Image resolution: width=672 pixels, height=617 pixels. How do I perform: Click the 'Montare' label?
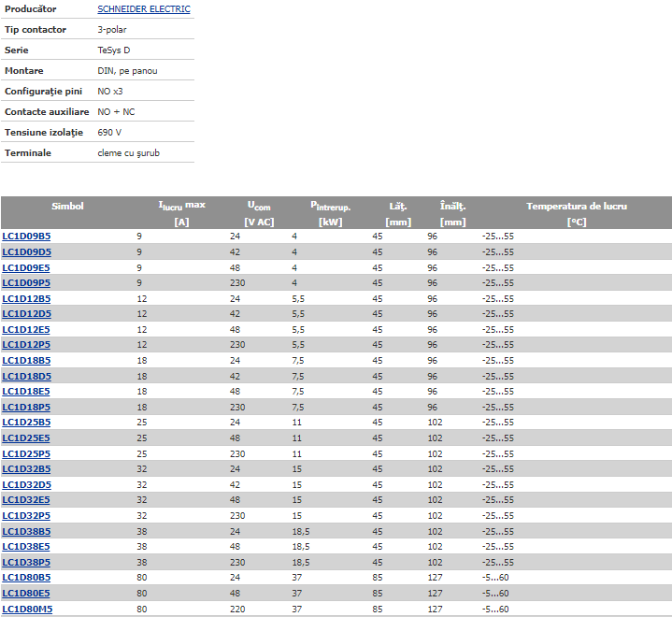point(24,71)
